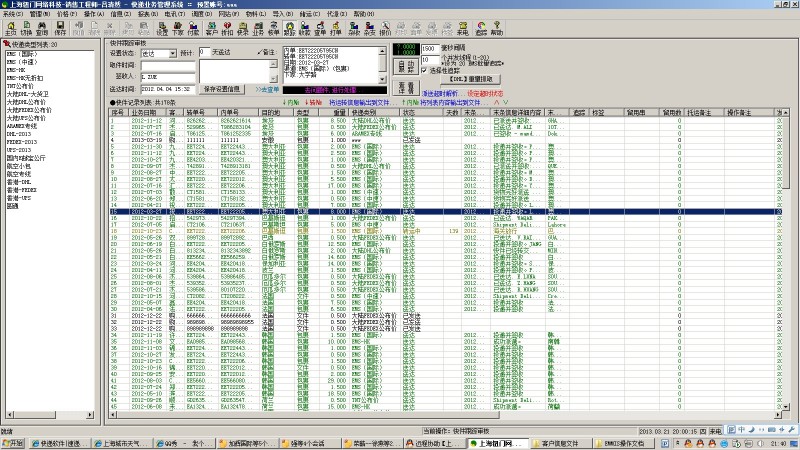Click the 查询 binoculars toolbar icon
This screenshot has width=800, height=450.
point(42,28)
